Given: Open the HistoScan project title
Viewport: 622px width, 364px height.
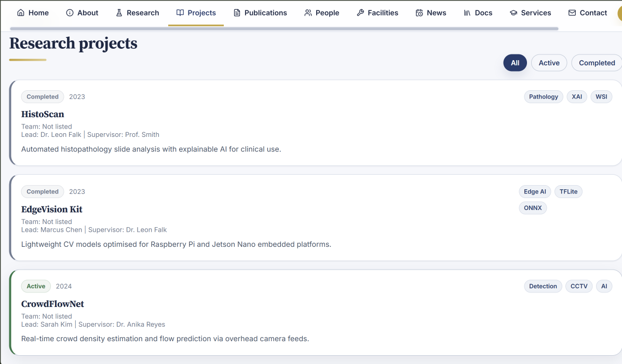Looking at the screenshot, I should [x=43, y=115].
